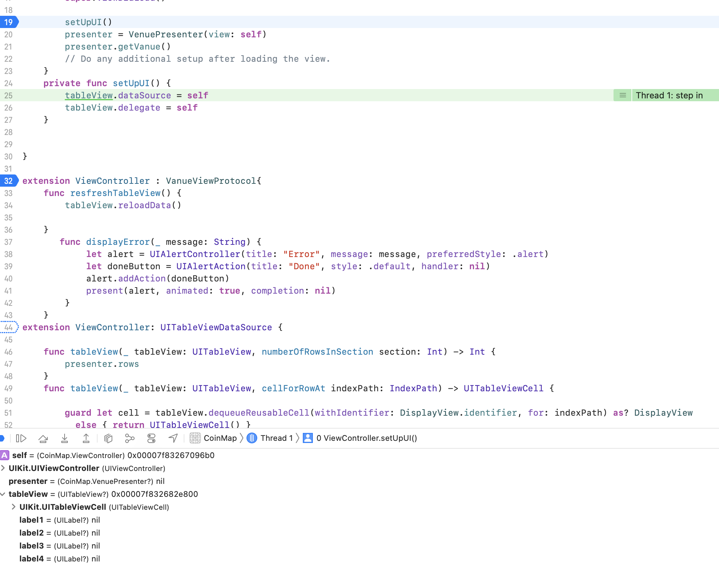
Task: Open Debug View Hierarchy icon
Action: 108,438
